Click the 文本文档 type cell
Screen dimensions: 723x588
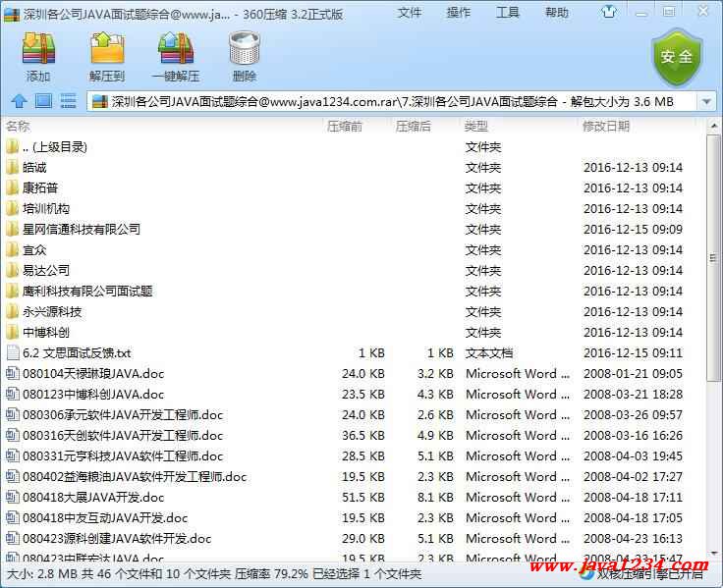488,353
